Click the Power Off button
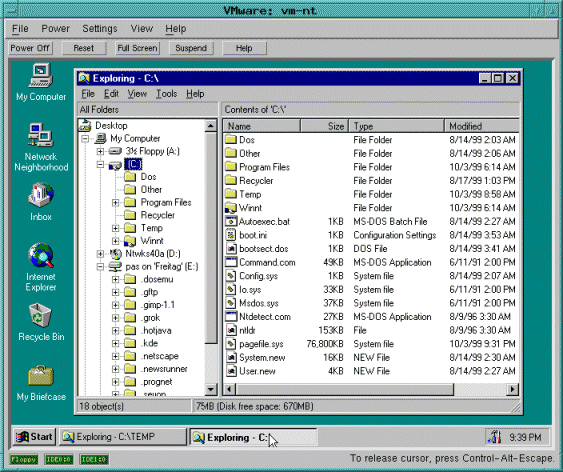 pos(30,48)
